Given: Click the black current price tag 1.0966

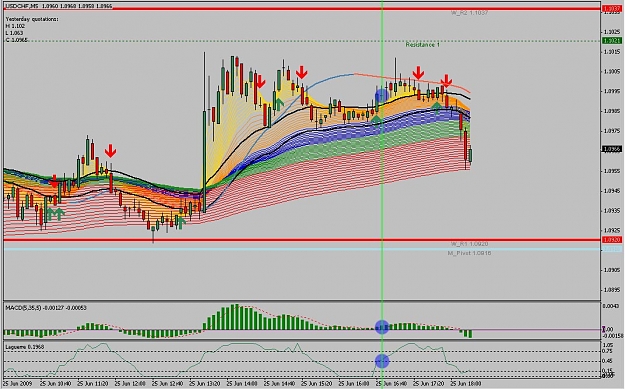Looking at the screenshot, I should click(612, 149).
